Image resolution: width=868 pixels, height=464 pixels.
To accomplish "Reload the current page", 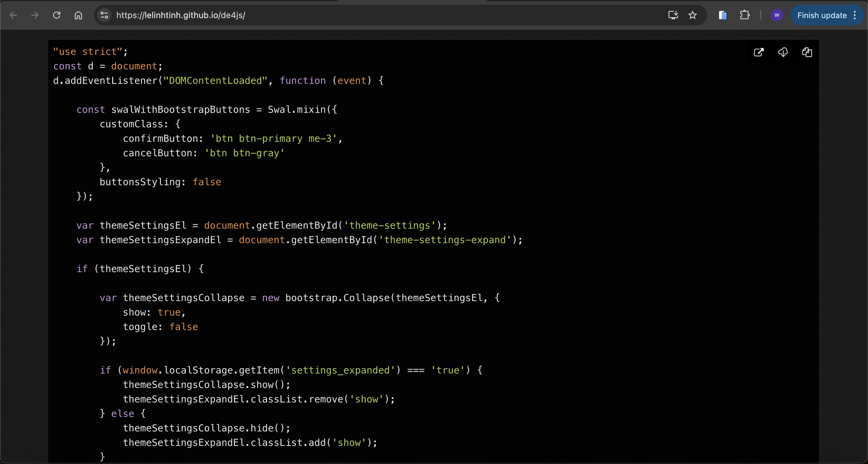I will coord(57,15).
